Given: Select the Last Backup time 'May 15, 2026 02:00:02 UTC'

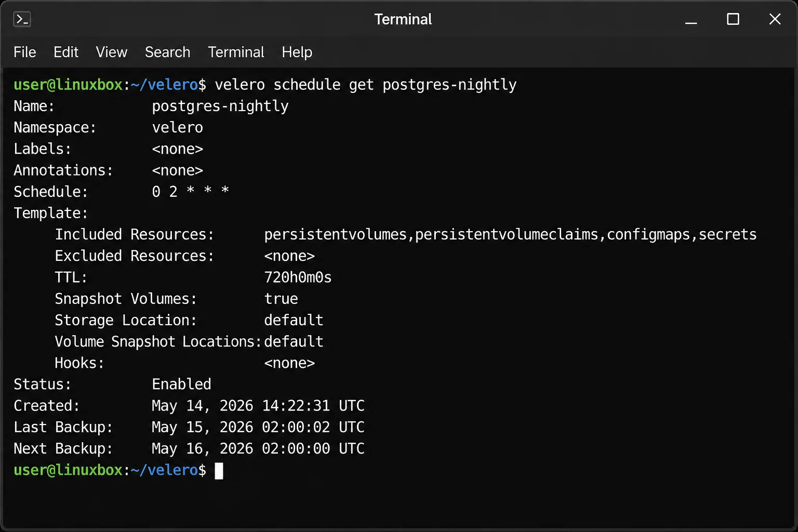Looking at the screenshot, I should pyautogui.click(x=258, y=427).
